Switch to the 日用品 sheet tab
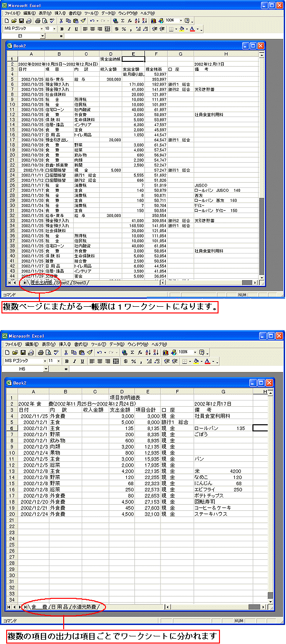Viewport: 286px width, 644px height. point(59,607)
